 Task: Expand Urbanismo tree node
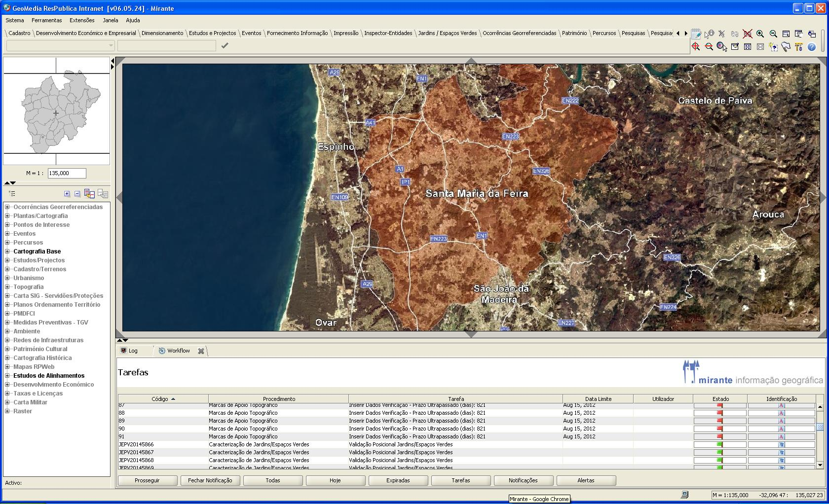point(7,278)
